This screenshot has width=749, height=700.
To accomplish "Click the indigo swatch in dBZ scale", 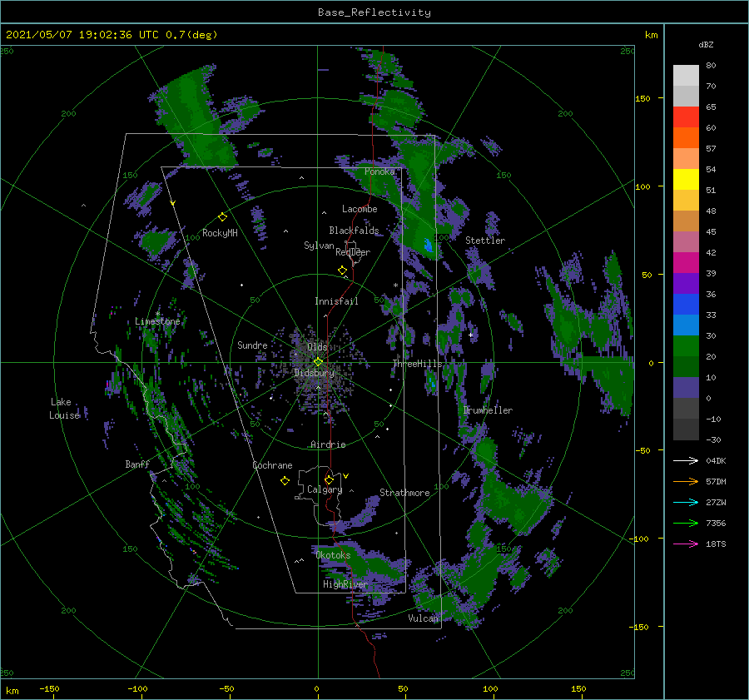I will 686,388.
